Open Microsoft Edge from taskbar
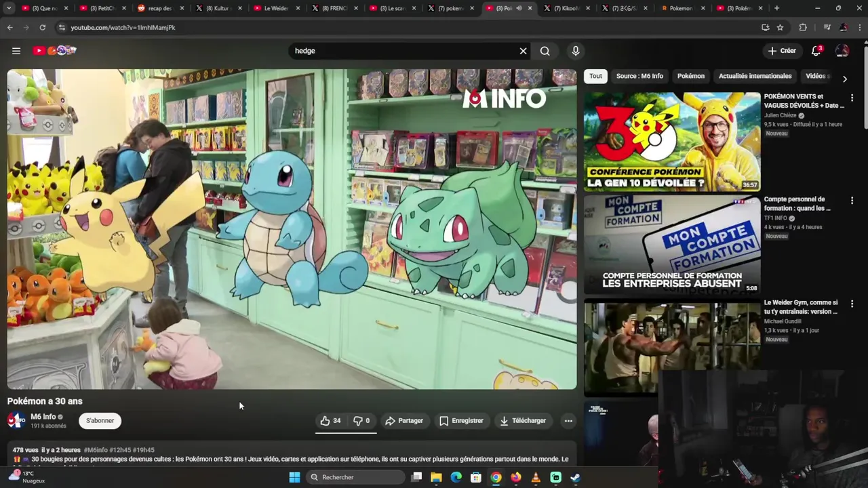868x488 pixels. tap(456, 477)
